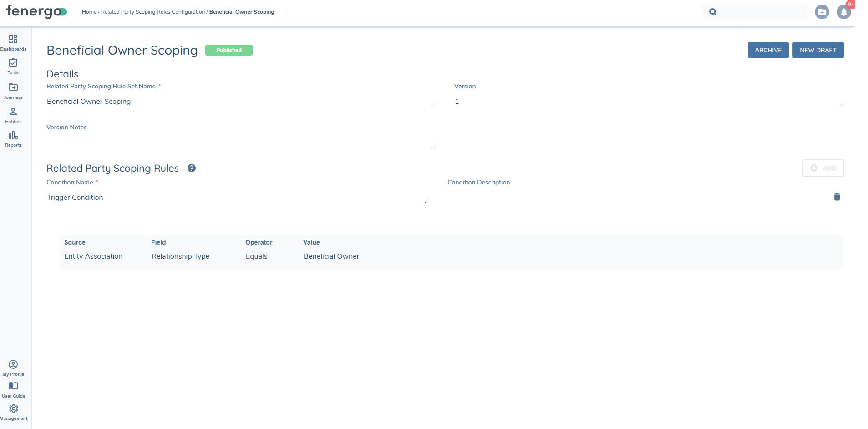Open Related Party Scoping Rules Configuration breadcrumb

click(152, 12)
